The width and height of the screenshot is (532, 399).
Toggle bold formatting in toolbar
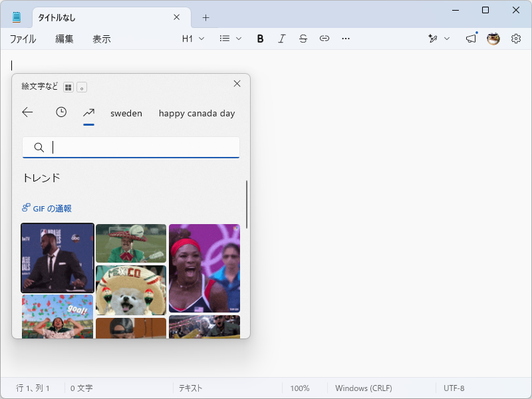[x=260, y=39]
